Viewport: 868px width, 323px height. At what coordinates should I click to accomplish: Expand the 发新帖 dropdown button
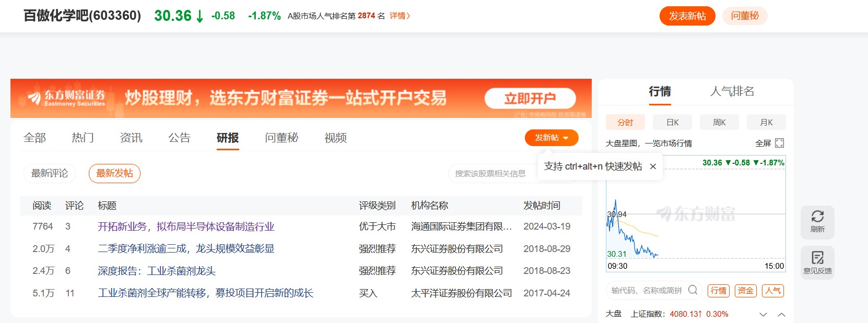(552, 138)
